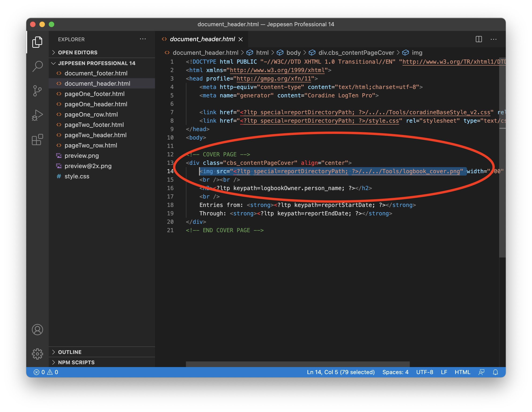The width and height of the screenshot is (532, 412).
Task: Open the Explorer view in activity bar
Action: [x=37, y=42]
